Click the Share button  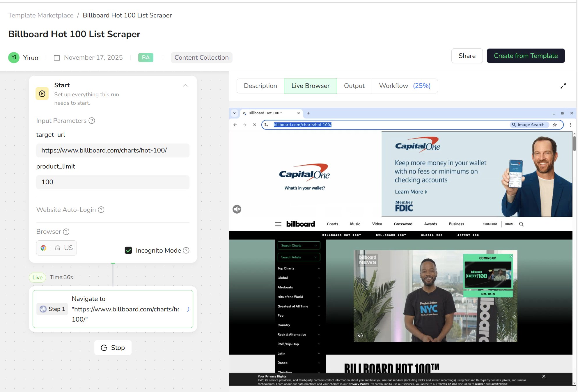(467, 56)
